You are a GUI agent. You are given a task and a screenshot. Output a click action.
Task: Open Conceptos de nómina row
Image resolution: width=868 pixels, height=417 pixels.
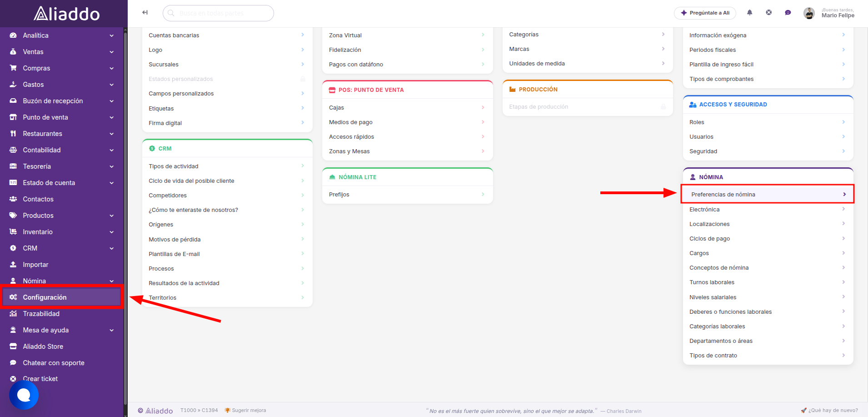[768, 268]
